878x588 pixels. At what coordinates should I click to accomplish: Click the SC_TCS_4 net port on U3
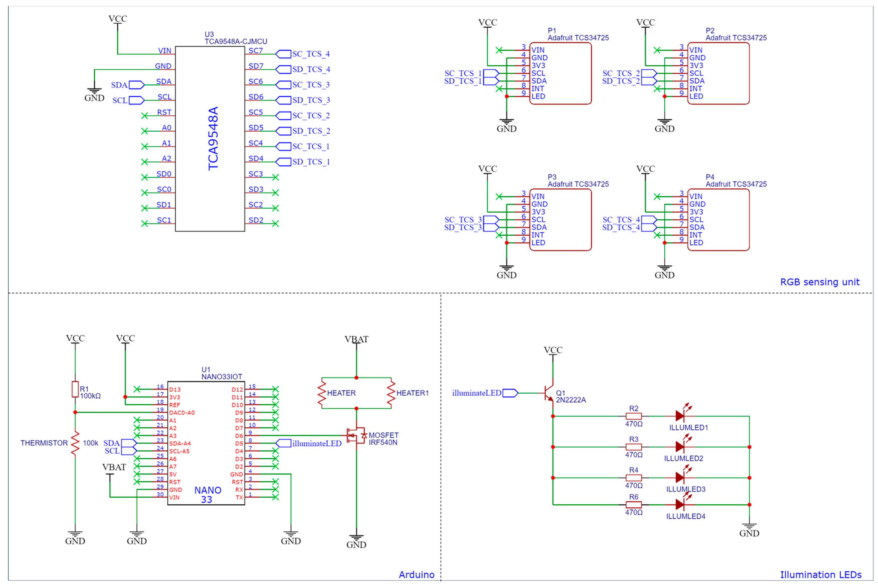[x=284, y=54]
